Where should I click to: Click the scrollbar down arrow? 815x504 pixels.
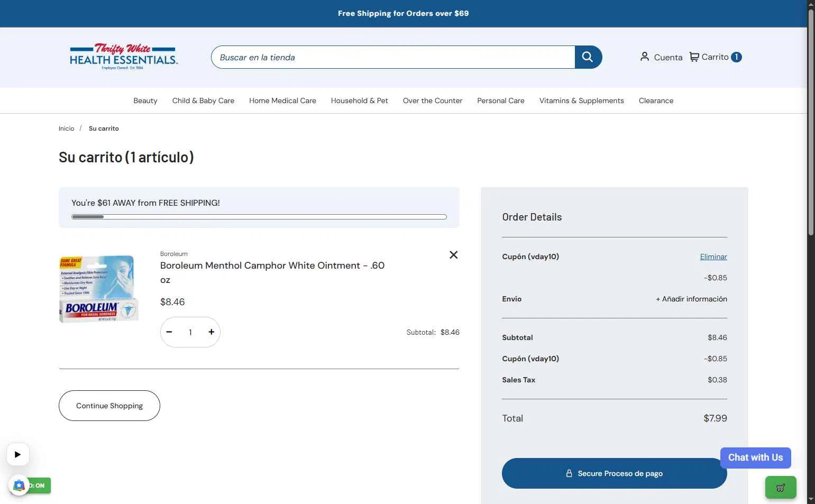tap(811, 499)
